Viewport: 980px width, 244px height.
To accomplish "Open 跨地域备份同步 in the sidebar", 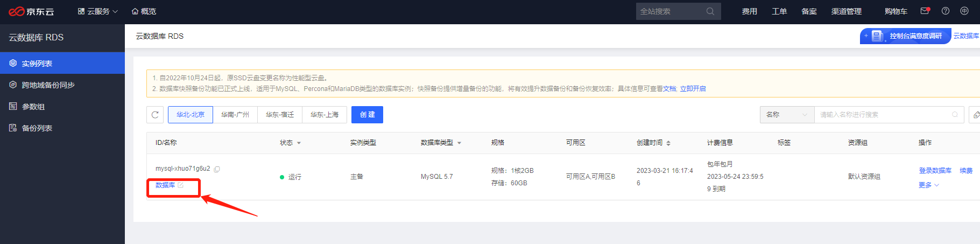I will pyautogui.click(x=62, y=85).
